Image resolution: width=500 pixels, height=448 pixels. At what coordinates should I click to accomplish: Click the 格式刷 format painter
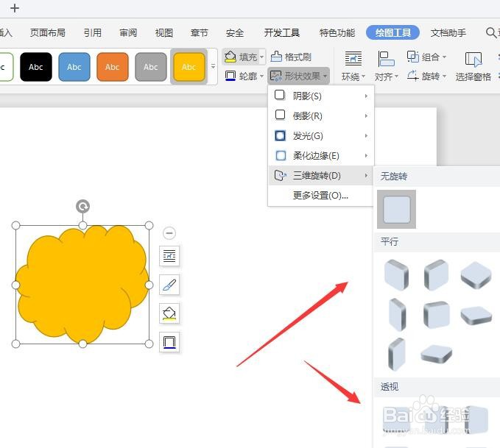click(291, 57)
